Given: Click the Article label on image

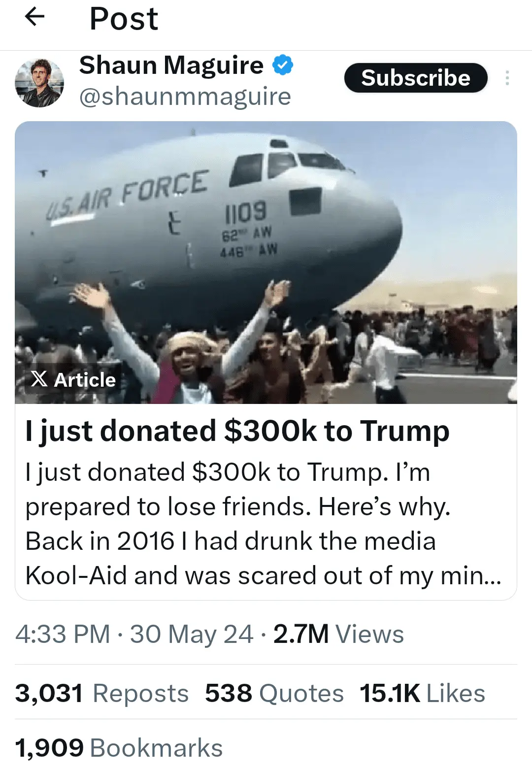Looking at the screenshot, I should 85,380.
